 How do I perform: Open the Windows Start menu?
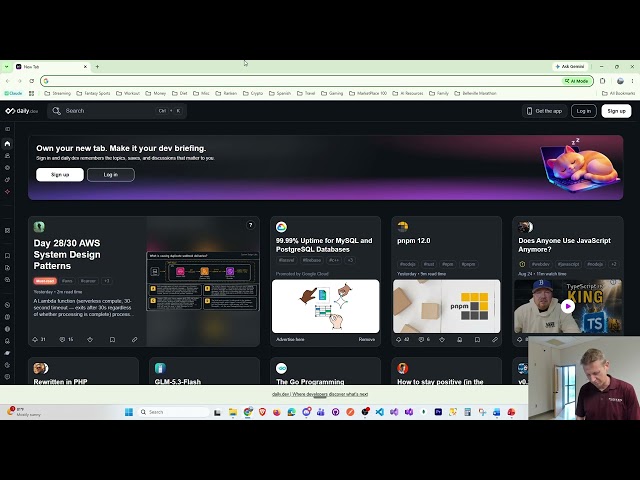[x=129, y=412]
